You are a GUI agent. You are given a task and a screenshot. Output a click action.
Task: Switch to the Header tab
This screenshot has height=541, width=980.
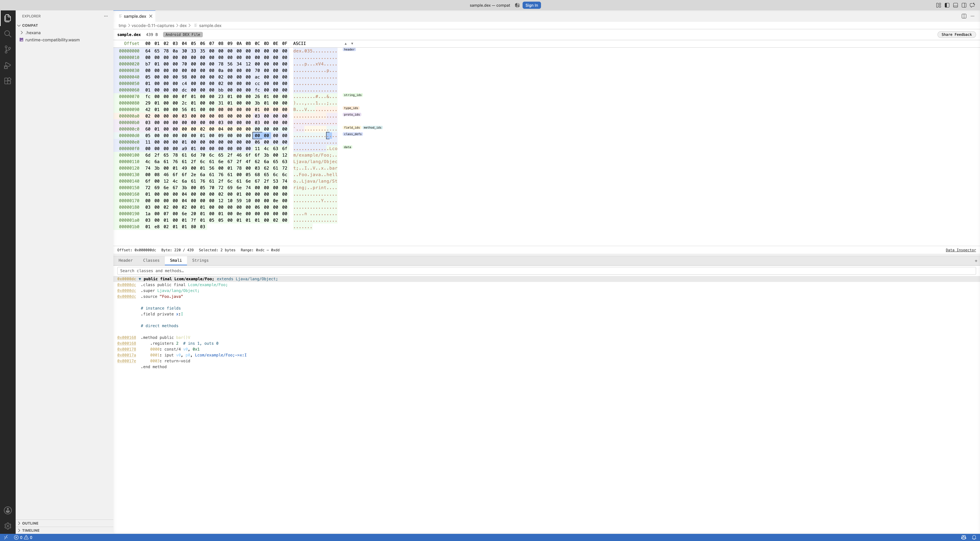coord(126,260)
